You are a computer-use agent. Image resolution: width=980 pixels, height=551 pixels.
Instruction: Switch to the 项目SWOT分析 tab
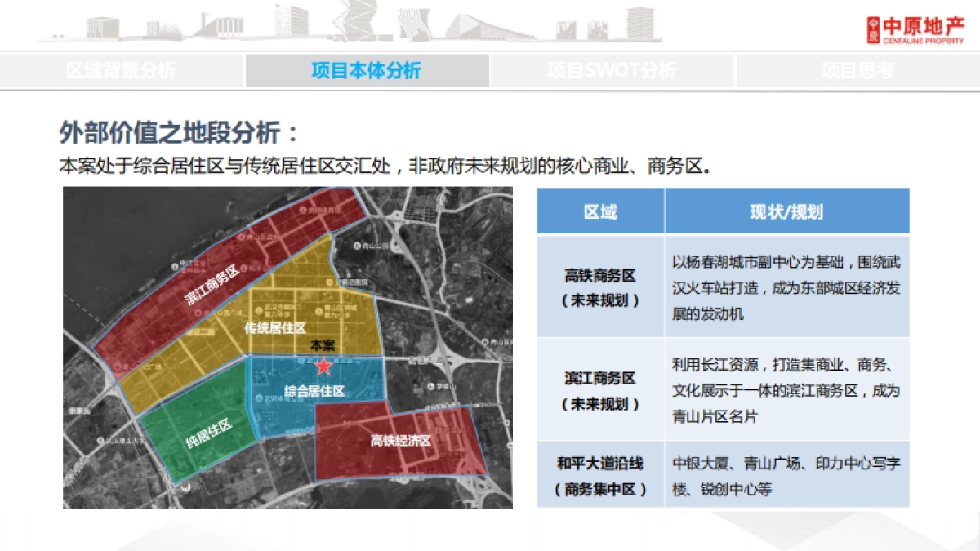point(614,70)
